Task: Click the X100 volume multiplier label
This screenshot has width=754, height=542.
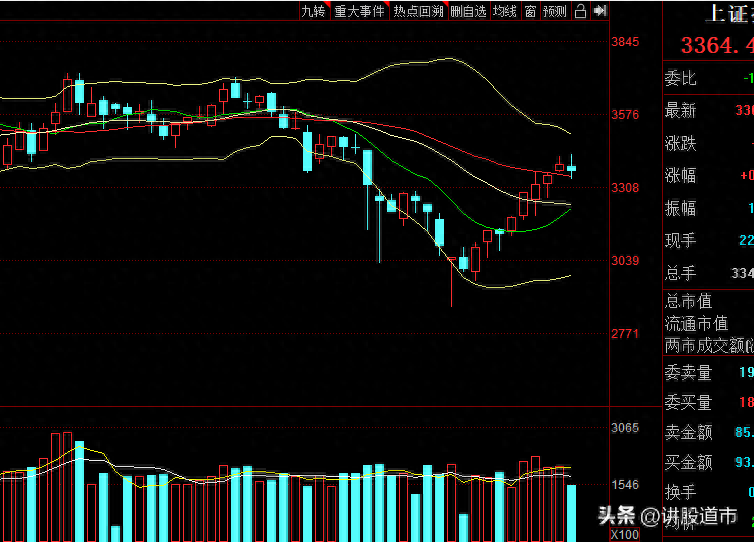Action: [x=625, y=535]
